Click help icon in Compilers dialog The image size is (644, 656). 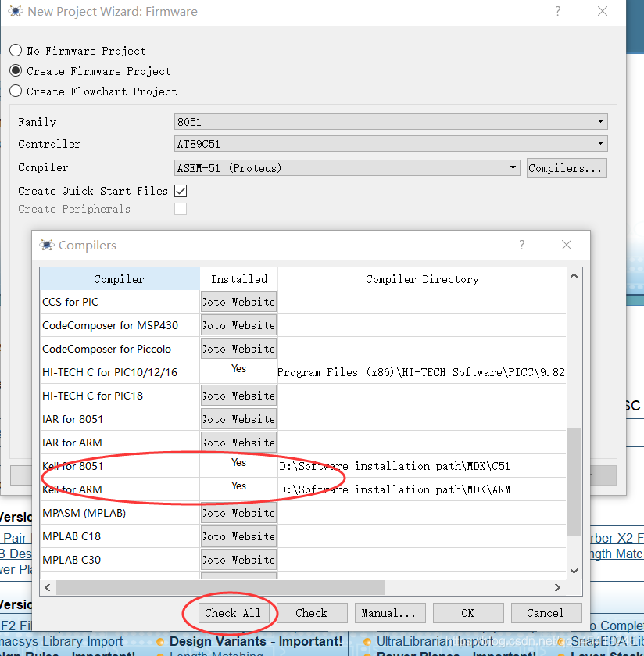tap(521, 245)
